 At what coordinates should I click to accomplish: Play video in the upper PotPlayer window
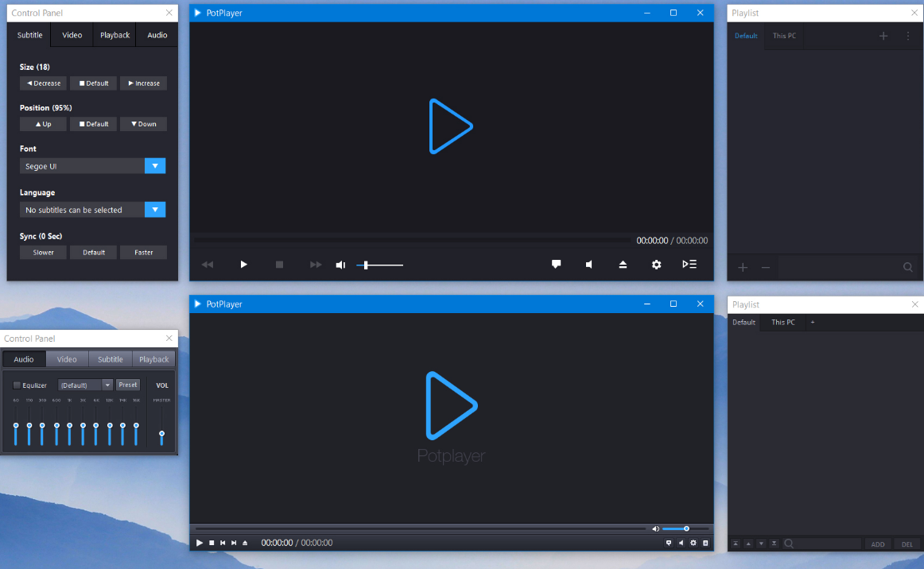243,265
